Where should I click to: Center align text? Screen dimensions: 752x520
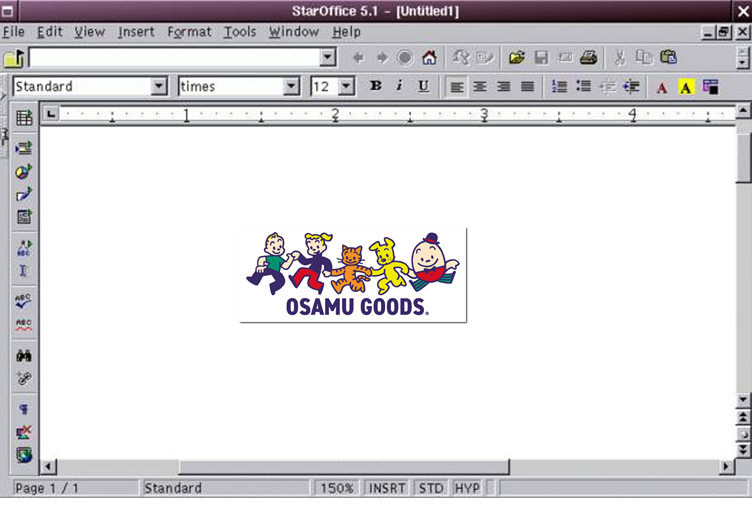coord(480,87)
